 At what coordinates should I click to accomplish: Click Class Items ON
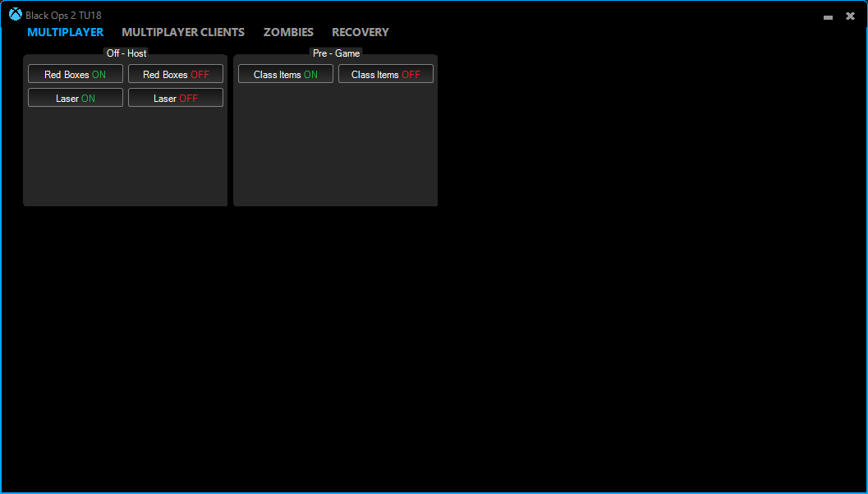(x=286, y=74)
